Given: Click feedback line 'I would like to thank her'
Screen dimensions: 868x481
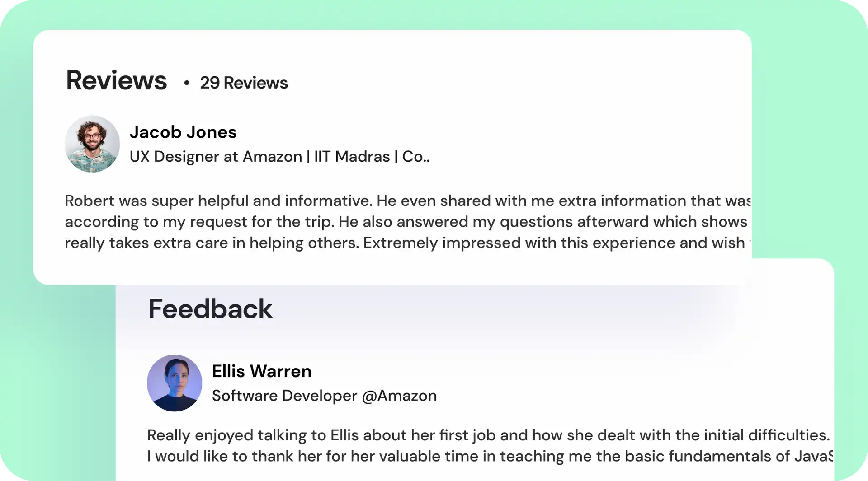Looking at the screenshot, I should click(490, 457).
